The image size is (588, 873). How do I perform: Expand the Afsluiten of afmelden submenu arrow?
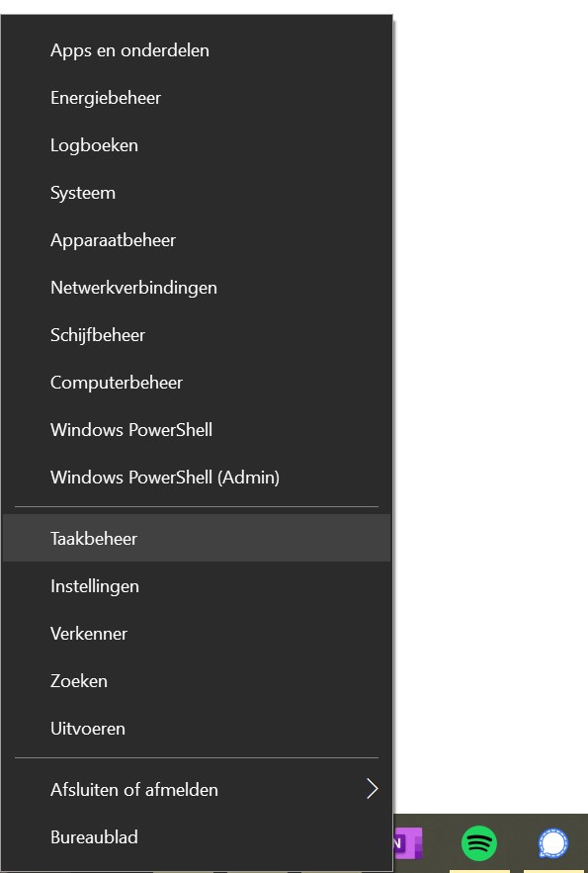tap(373, 789)
